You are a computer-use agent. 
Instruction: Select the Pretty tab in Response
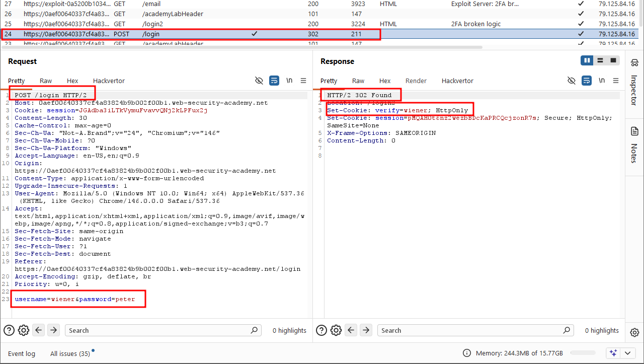329,81
